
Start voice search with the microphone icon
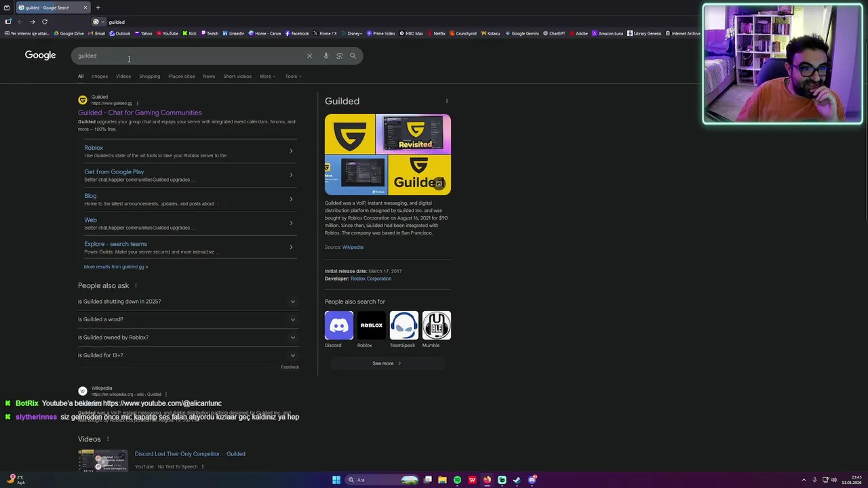(325, 56)
